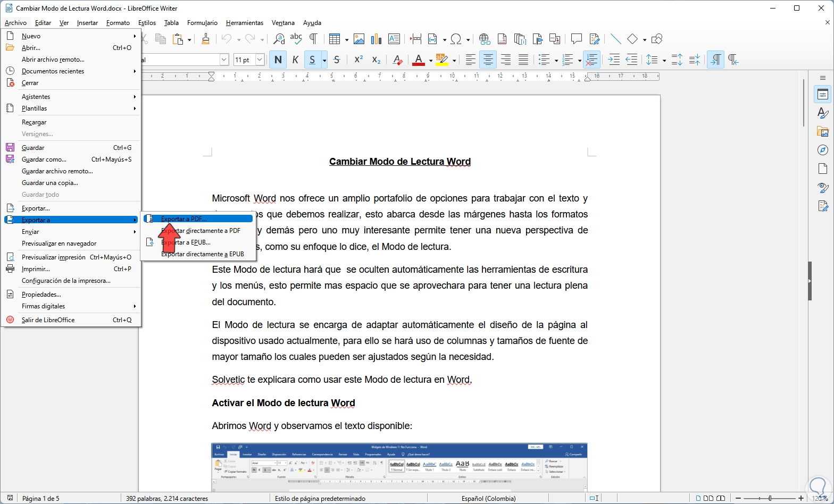The width and height of the screenshot is (834, 504).
Task: Open the sidebar Gallery panel
Action: pyautogui.click(x=823, y=131)
